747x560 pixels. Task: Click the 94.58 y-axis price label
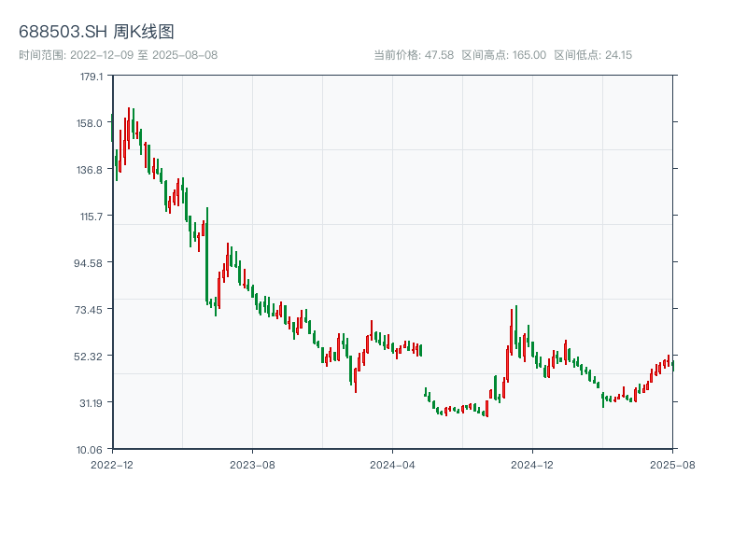[x=91, y=263]
